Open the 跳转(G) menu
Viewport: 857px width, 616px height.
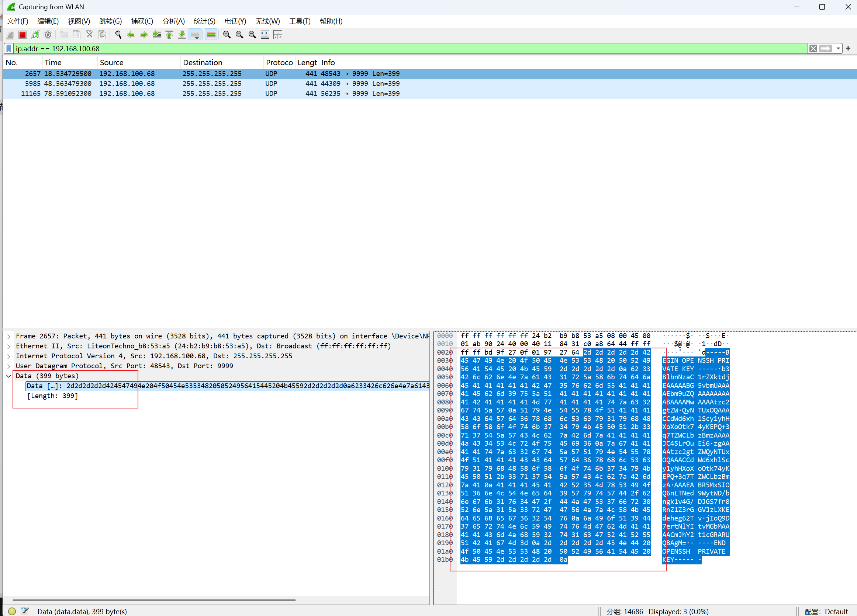click(x=110, y=21)
